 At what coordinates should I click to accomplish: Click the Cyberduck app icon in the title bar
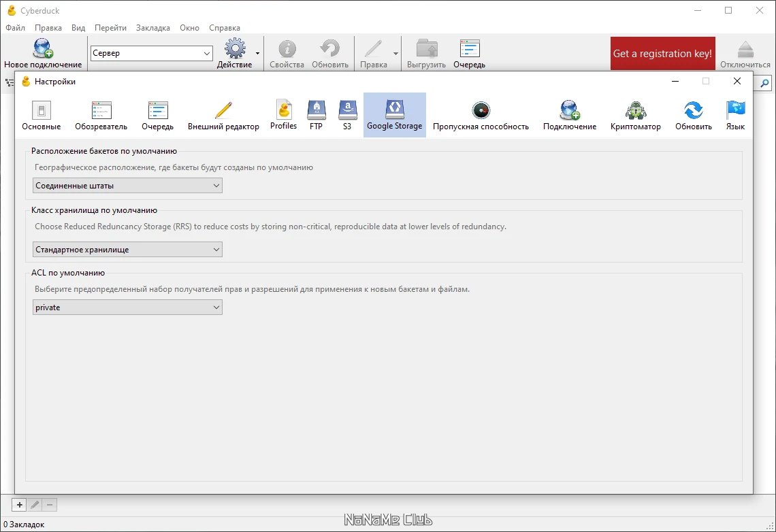pyautogui.click(x=12, y=10)
